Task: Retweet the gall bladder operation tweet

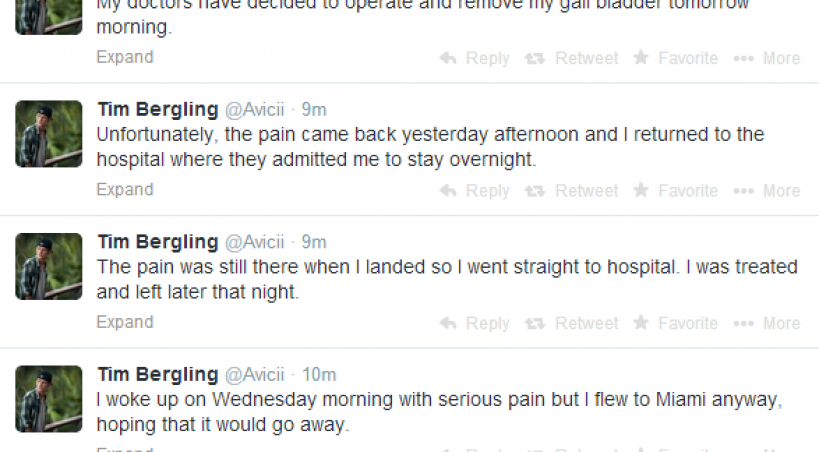Action: pyautogui.click(x=573, y=58)
